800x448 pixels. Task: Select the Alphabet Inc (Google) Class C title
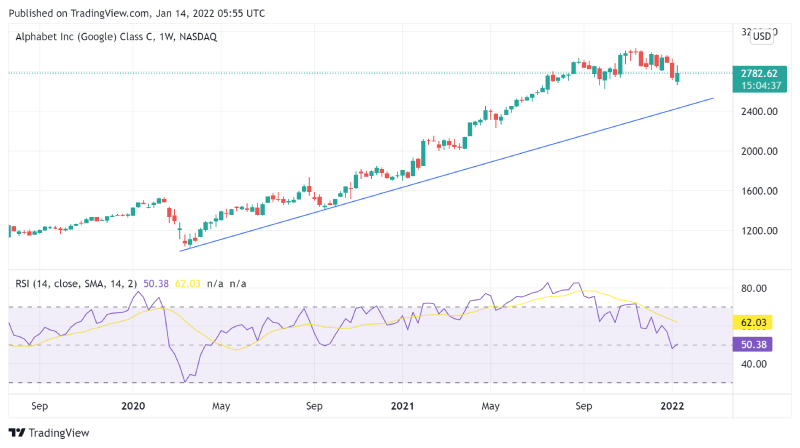[x=116, y=37]
